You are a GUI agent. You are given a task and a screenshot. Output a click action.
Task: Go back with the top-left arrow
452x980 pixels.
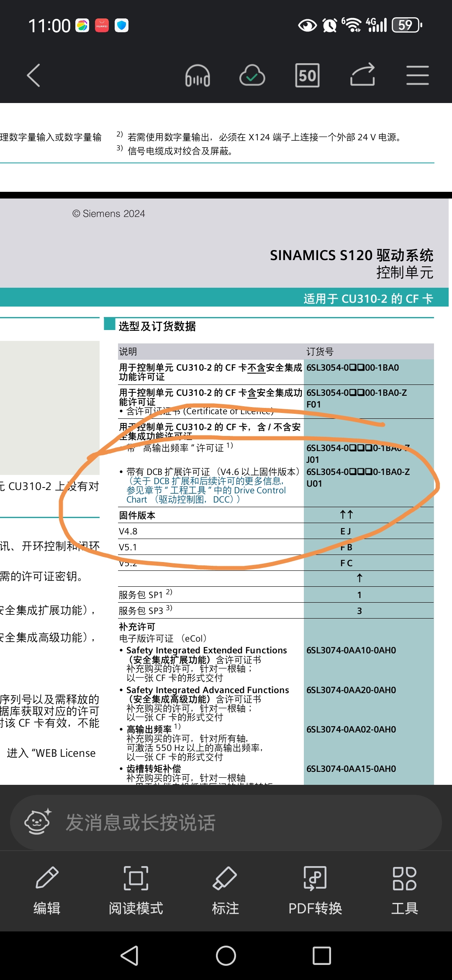(x=34, y=75)
